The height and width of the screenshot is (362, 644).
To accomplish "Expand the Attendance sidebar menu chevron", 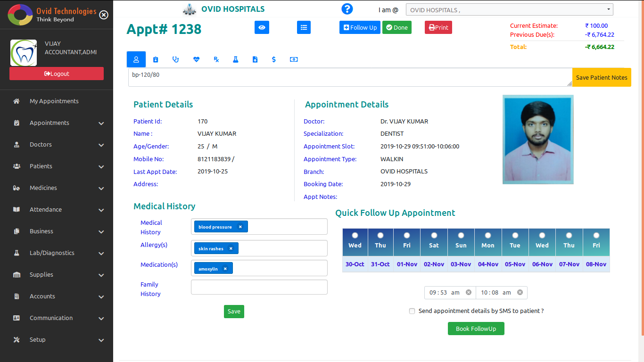I will pyautogui.click(x=101, y=210).
